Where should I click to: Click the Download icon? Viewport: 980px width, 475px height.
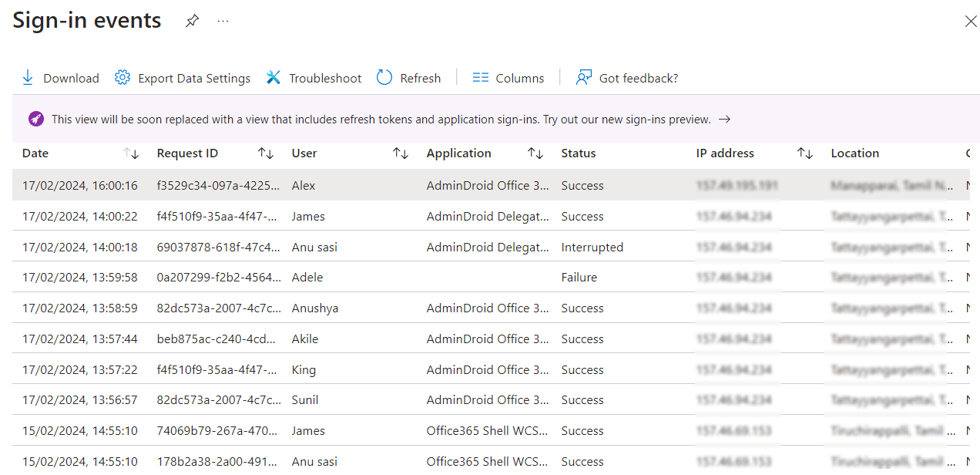tap(28, 77)
